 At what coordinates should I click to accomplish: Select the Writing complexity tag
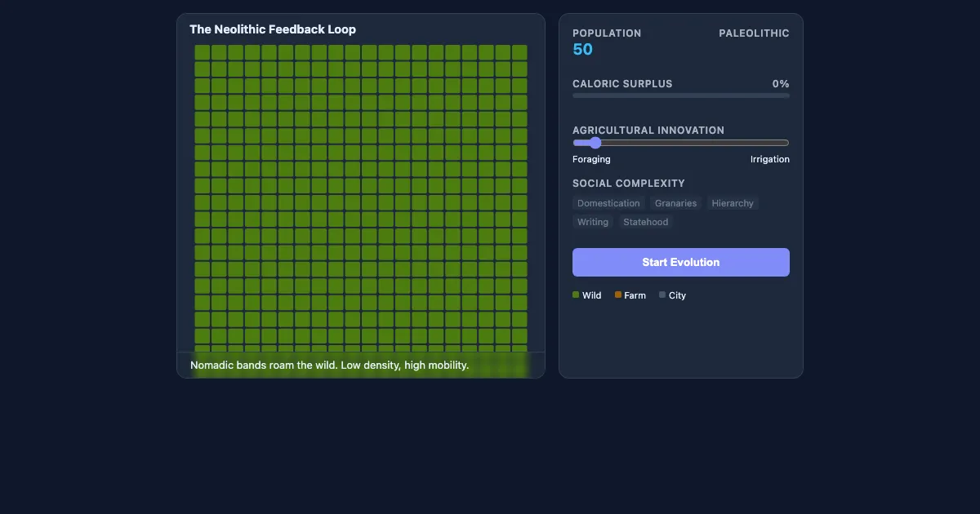pyautogui.click(x=593, y=222)
